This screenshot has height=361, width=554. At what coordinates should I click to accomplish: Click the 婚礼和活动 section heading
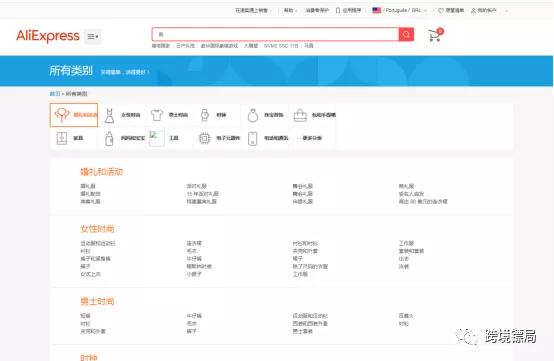tap(102, 172)
